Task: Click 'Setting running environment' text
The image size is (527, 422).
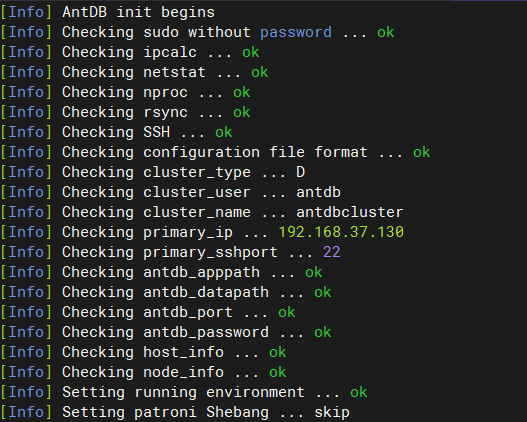Action: (x=183, y=392)
